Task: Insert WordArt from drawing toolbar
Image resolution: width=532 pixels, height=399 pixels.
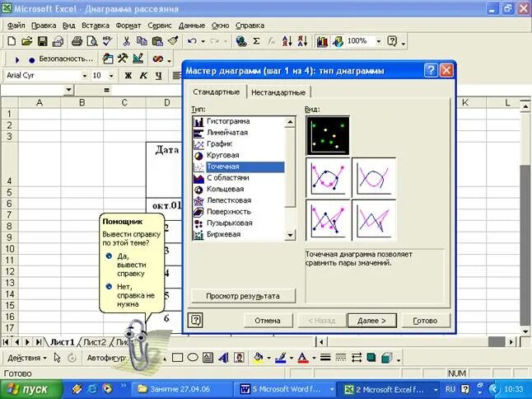Action: (223, 357)
